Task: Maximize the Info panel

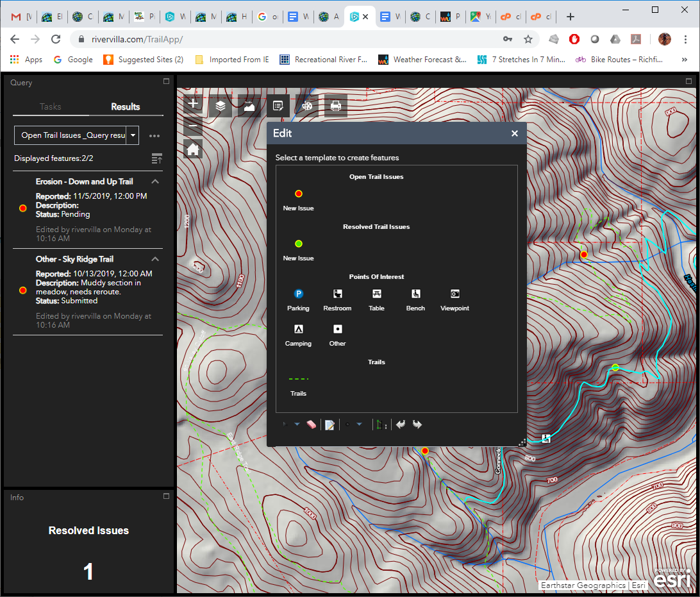Action: coord(166,496)
